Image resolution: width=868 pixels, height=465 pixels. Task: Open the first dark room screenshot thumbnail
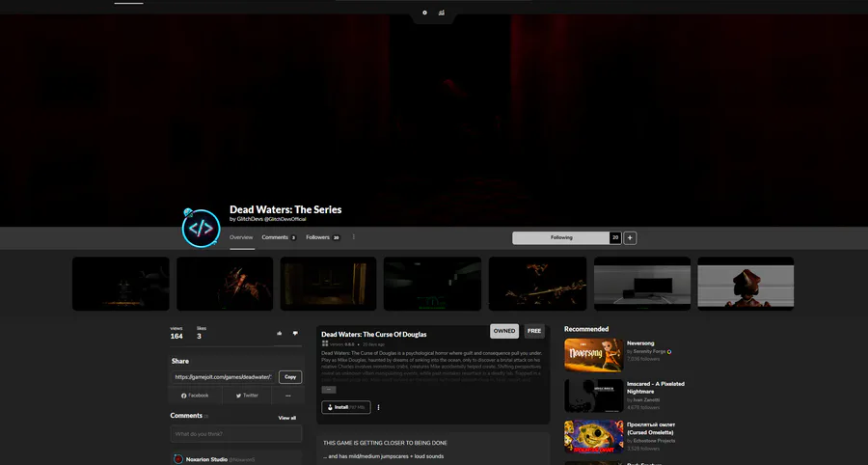point(121,284)
